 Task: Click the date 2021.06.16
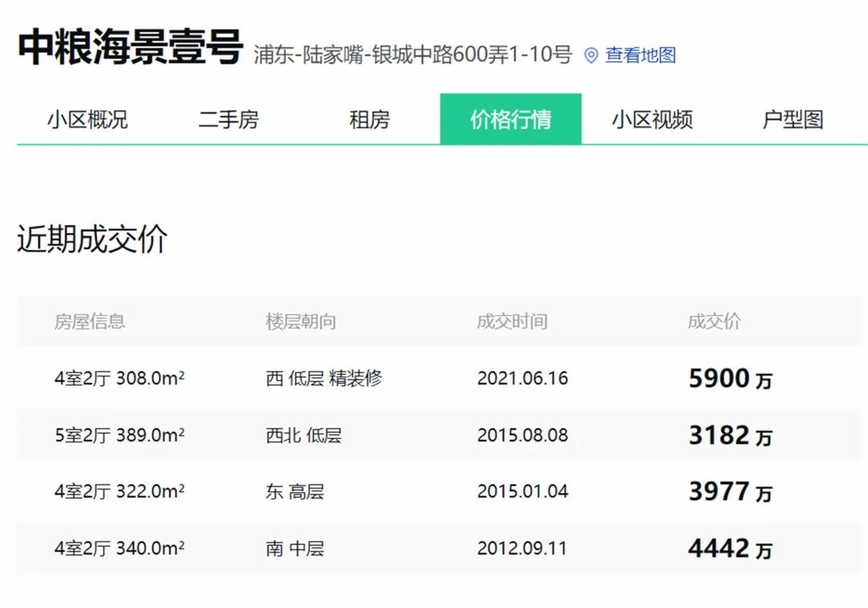coord(522,378)
